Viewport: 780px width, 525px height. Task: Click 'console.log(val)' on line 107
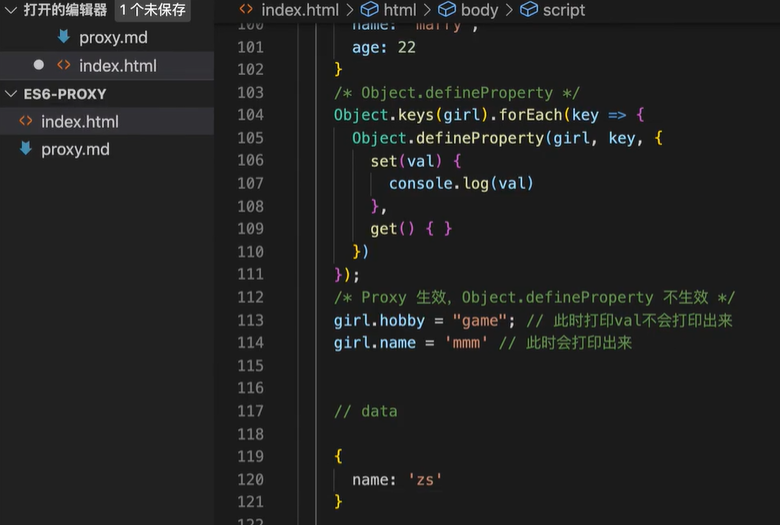[x=461, y=184]
